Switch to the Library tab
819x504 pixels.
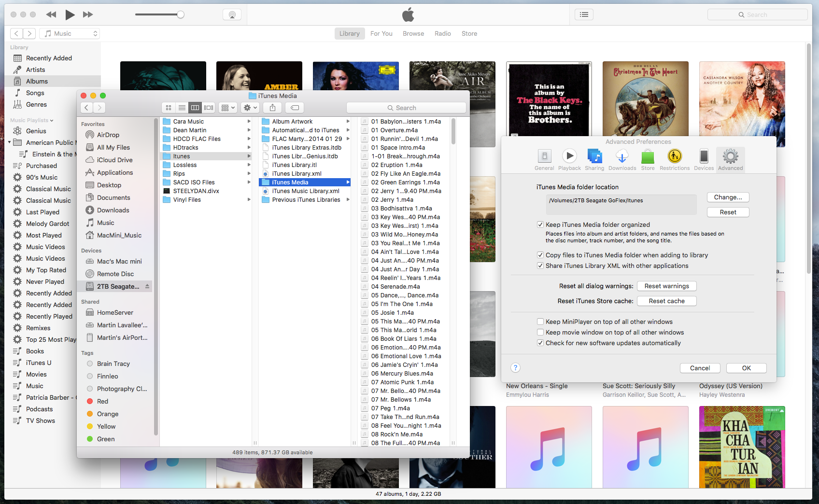click(349, 33)
